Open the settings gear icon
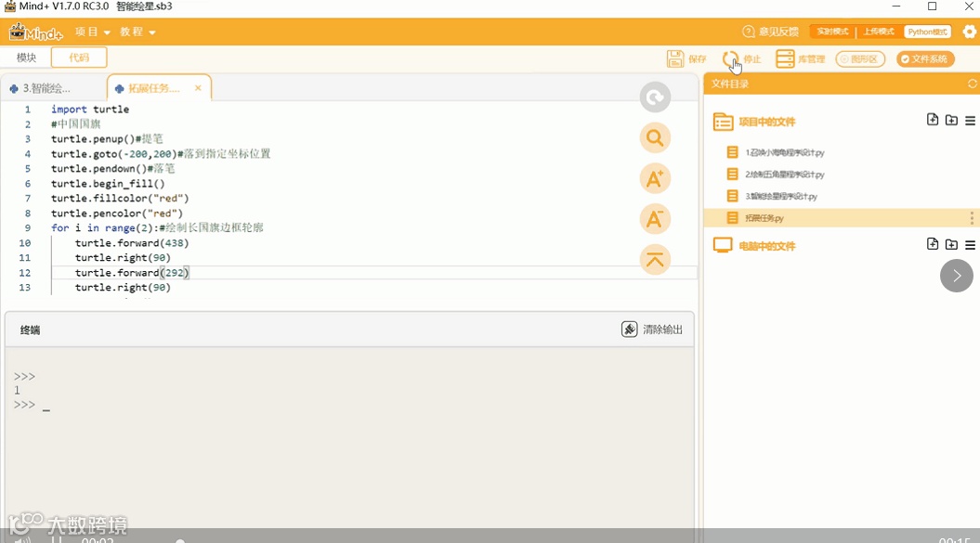Image resolution: width=980 pixels, height=543 pixels. [969, 32]
